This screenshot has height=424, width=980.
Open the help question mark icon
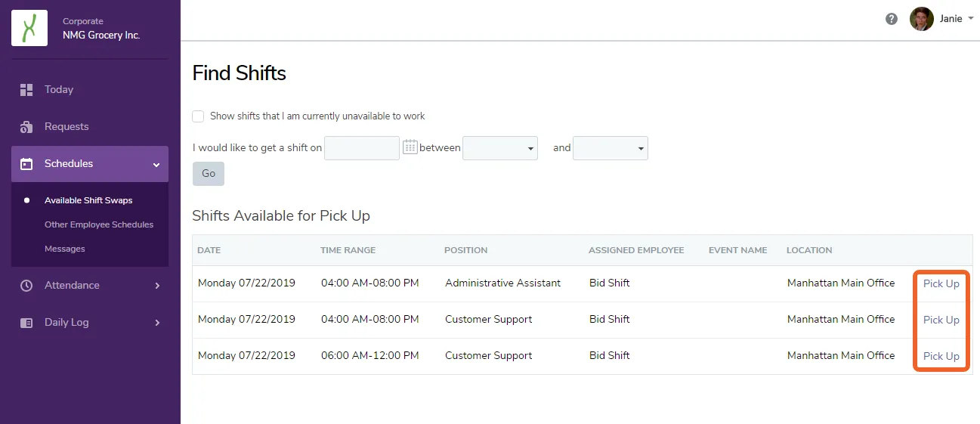[892, 19]
